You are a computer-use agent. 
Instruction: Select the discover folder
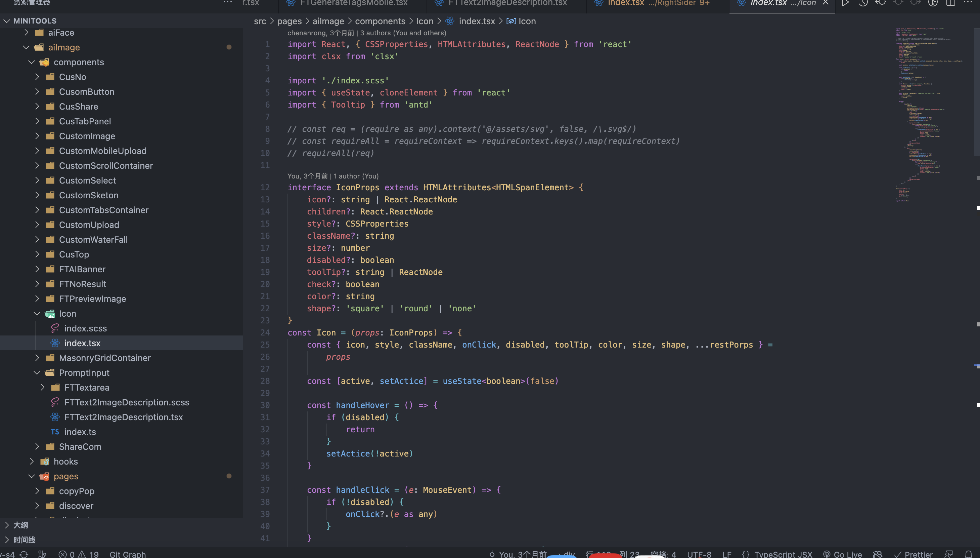pyautogui.click(x=121, y=506)
